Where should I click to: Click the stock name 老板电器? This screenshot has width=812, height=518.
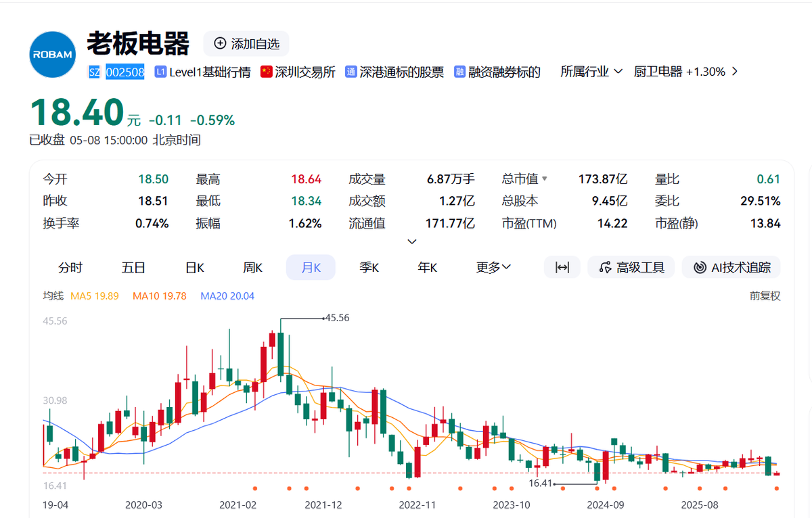[138, 43]
